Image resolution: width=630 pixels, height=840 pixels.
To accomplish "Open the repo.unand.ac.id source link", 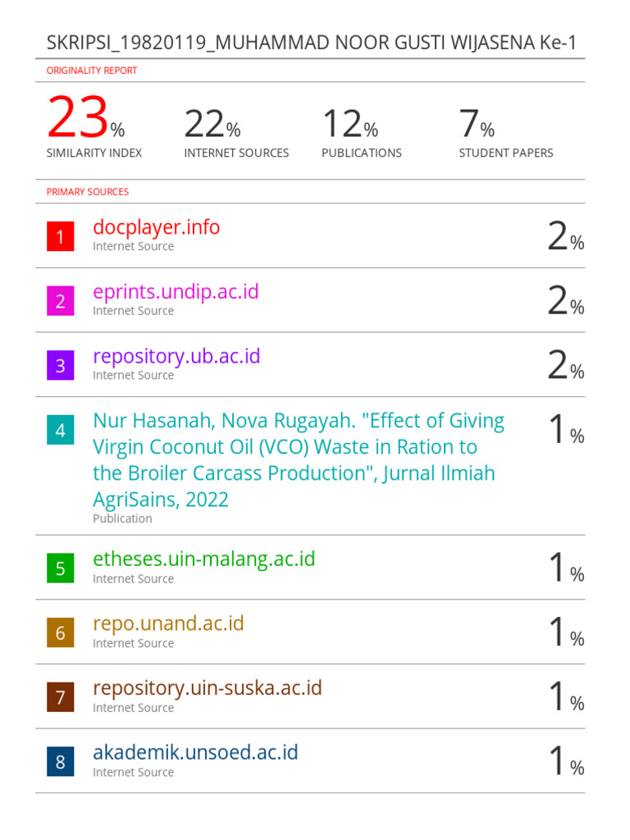I will (x=168, y=623).
